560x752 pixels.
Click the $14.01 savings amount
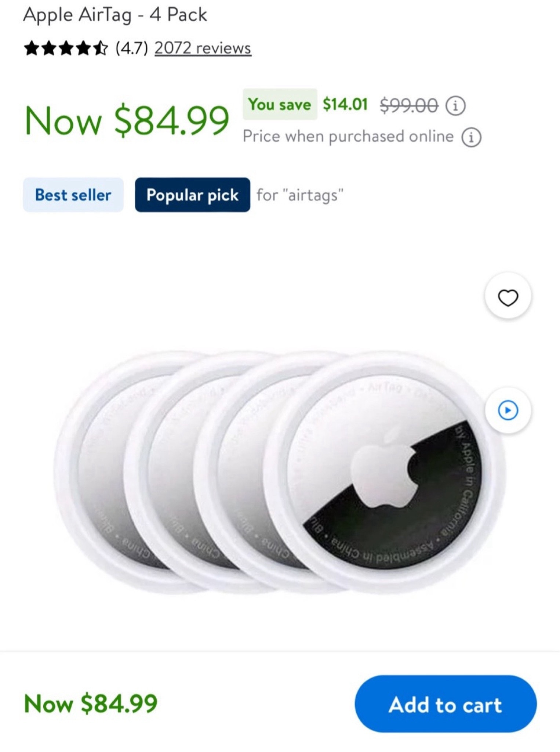click(345, 104)
